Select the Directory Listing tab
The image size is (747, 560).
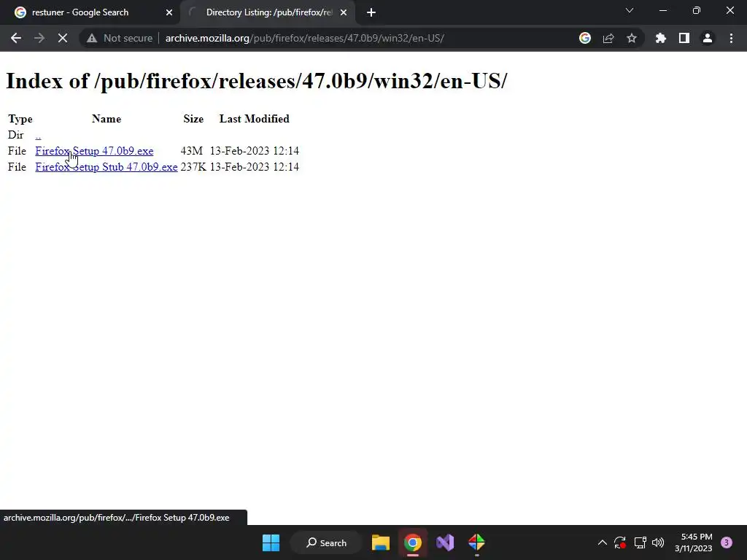coord(268,12)
